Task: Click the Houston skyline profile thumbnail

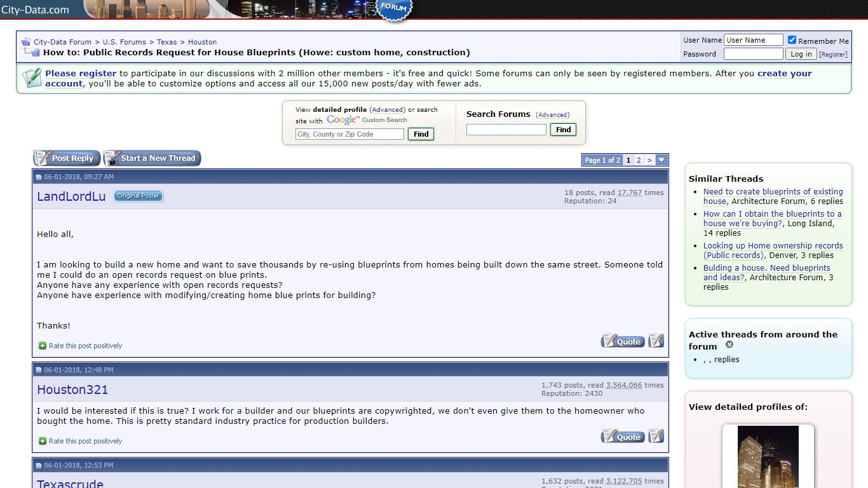Action: (x=768, y=457)
